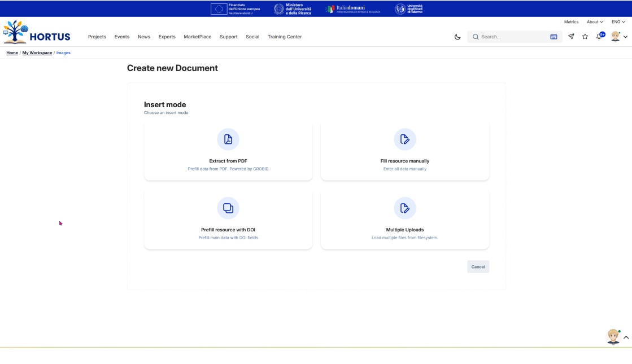Open the About dropdown

(x=595, y=22)
